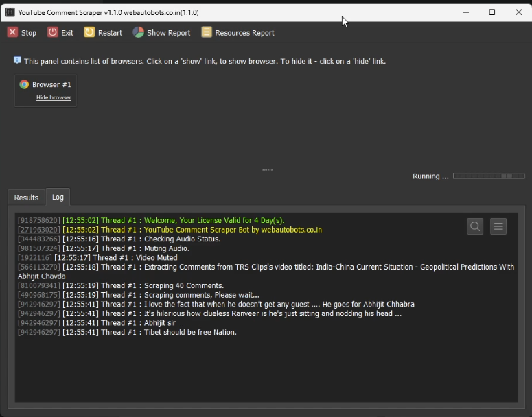
Task: Restart the scraper from the toolbar
Action: 103,32
